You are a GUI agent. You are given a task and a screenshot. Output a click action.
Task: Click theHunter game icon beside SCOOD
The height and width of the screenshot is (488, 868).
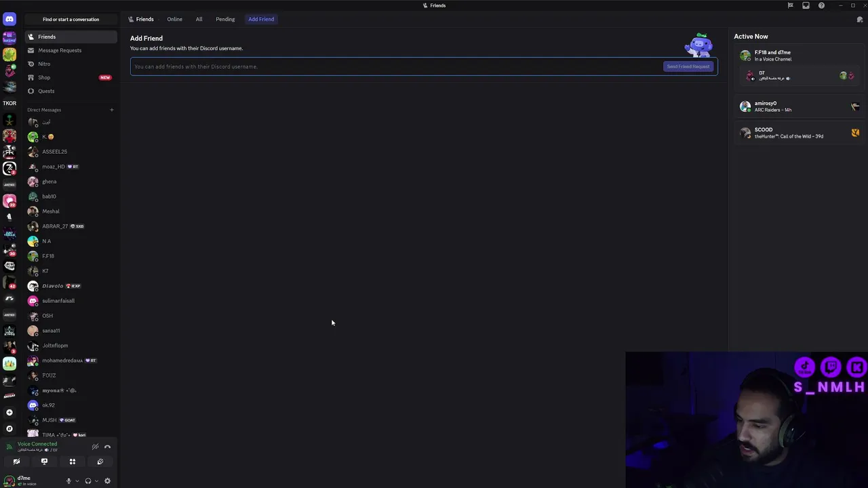pos(855,133)
